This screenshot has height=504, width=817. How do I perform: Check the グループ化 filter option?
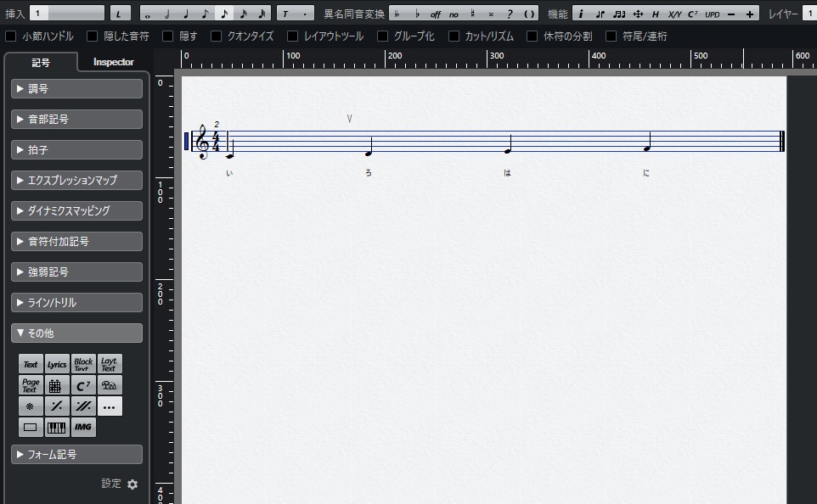tap(382, 36)
